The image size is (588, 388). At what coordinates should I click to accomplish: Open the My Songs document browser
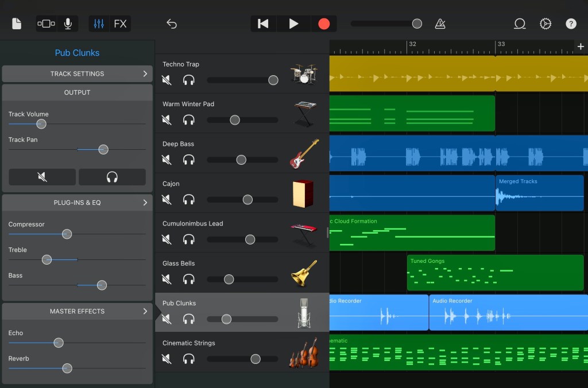[17, 24]
